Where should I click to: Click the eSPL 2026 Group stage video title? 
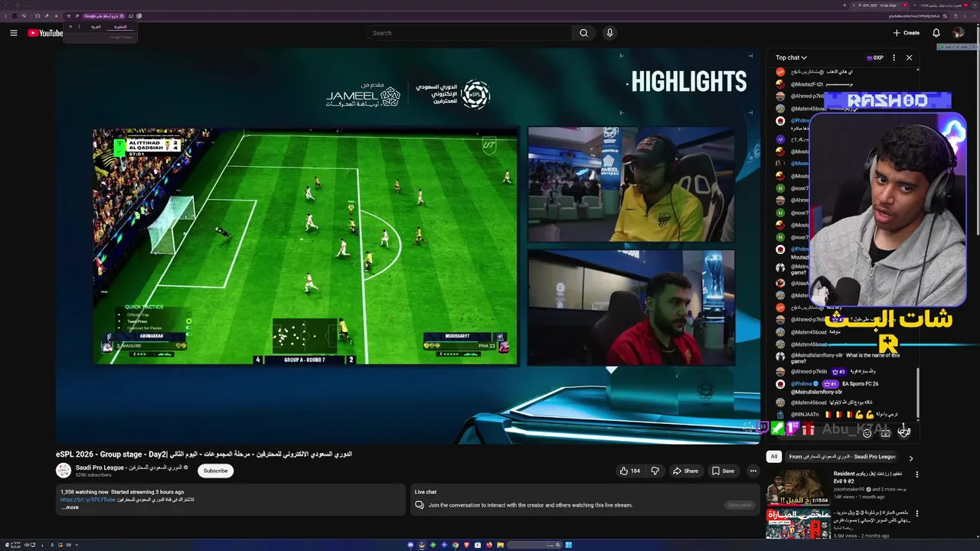pyautogui.click(x=204, y=454)
